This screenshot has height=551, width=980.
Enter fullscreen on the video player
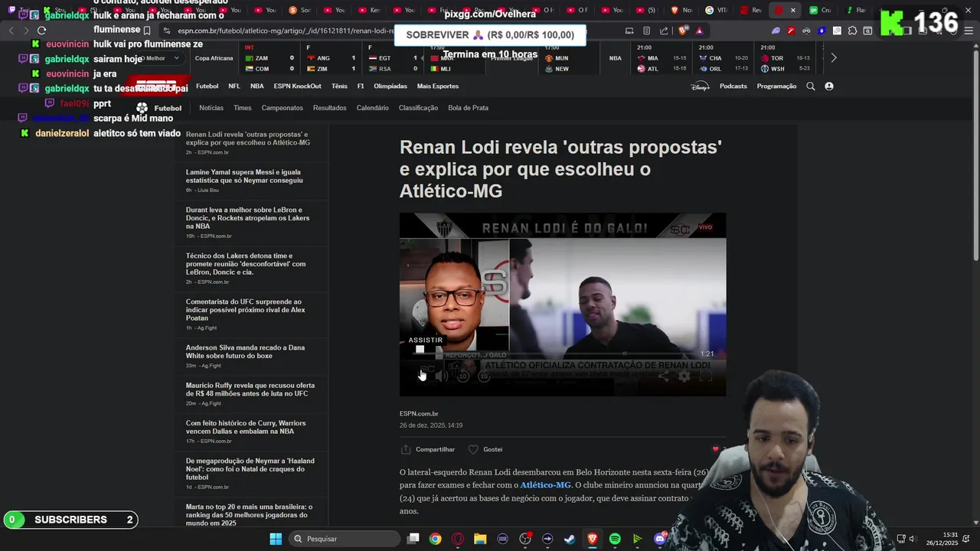coord(706,376)
